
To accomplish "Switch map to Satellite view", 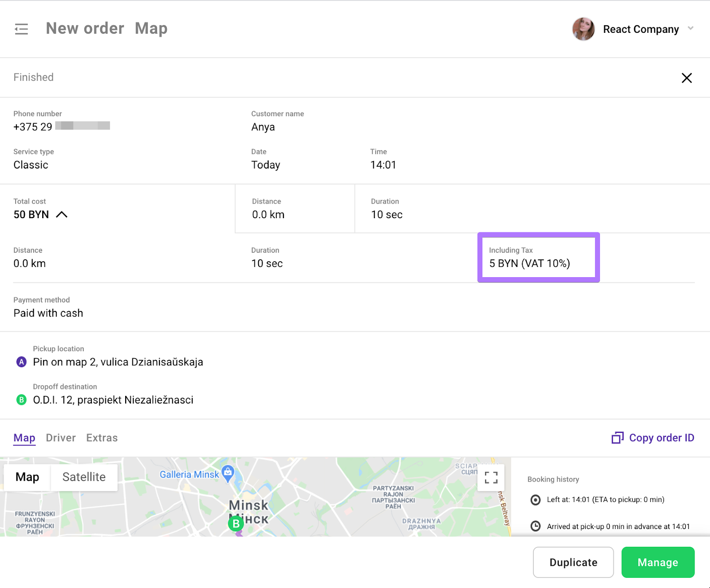I will [84, 477].
